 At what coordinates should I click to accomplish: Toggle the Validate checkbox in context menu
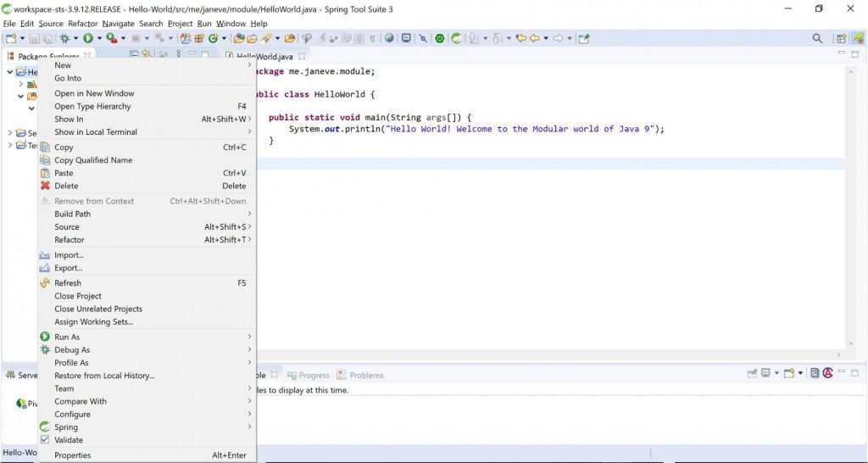pyautogui.click(x=45, y=440)
